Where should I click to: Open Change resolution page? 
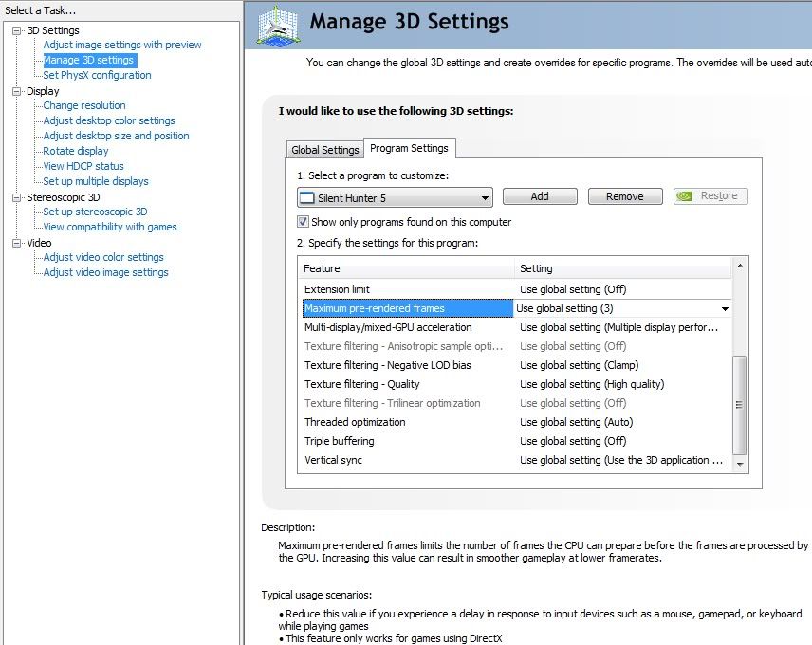[84, 105]
